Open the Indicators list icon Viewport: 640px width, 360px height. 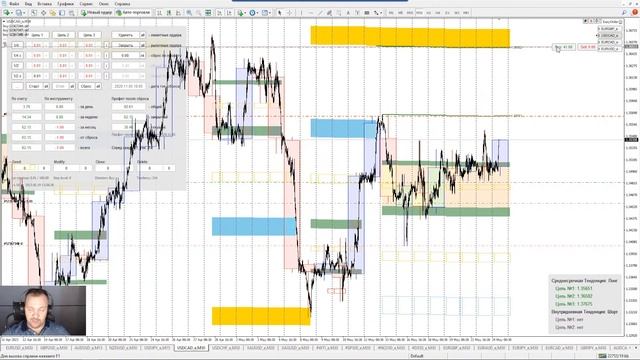tap(240, 13)
